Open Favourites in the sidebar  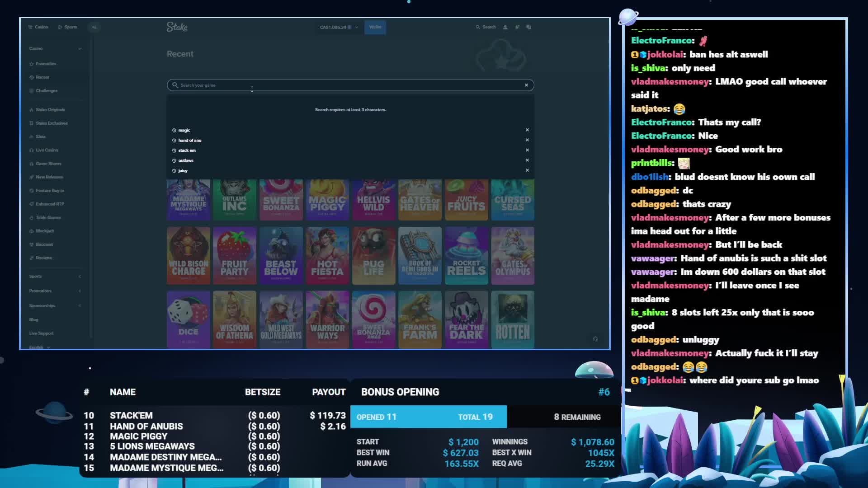[x=43, y=64]
